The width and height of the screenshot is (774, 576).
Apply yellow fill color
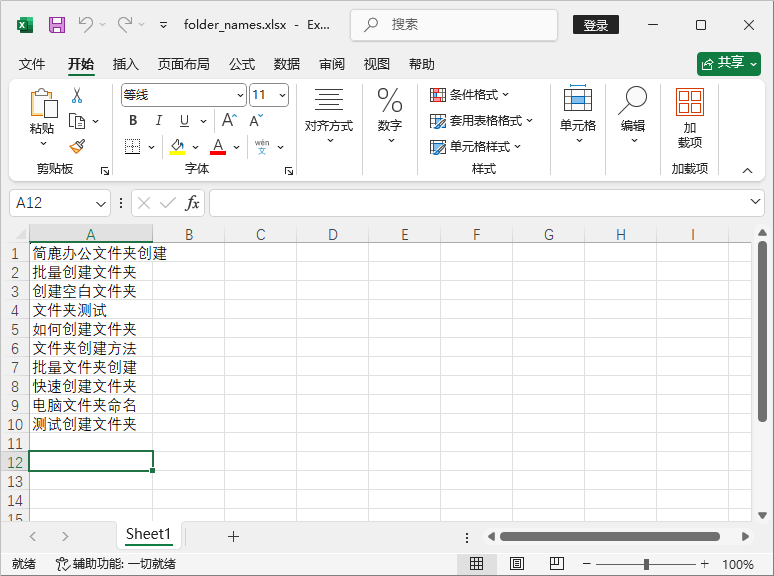click(x=177, y=147)
